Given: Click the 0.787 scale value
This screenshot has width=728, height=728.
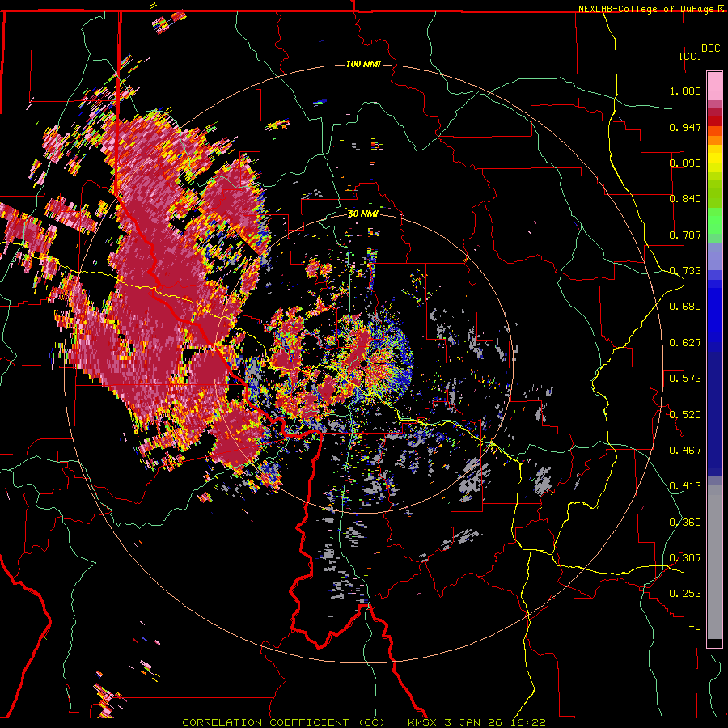Looking at the screenshot, I should (x=685, y=235).
